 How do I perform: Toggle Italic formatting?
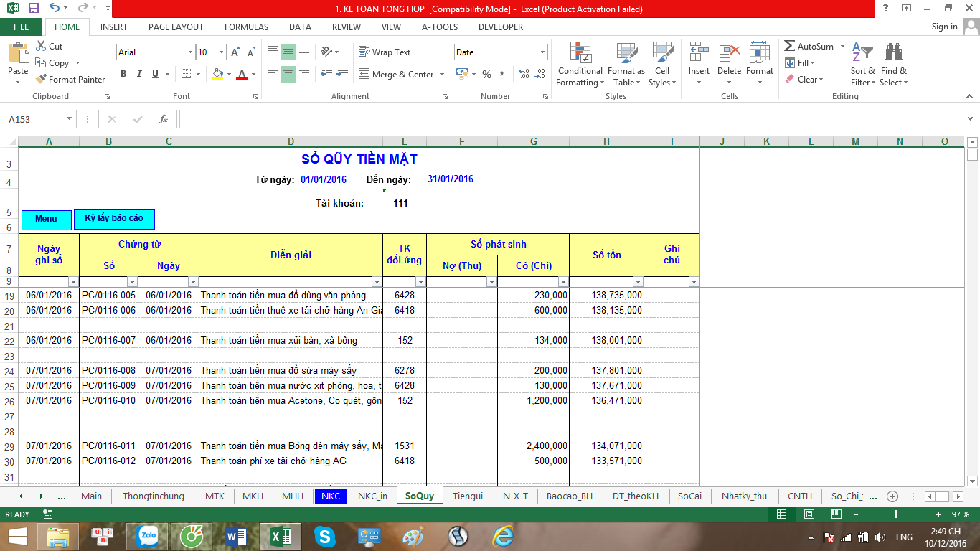point(139,74)
